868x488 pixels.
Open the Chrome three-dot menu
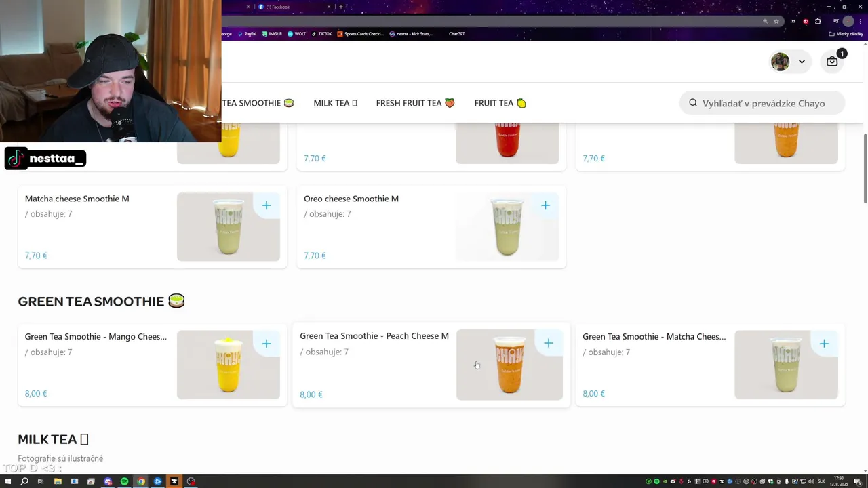click(x=861, y=21)
